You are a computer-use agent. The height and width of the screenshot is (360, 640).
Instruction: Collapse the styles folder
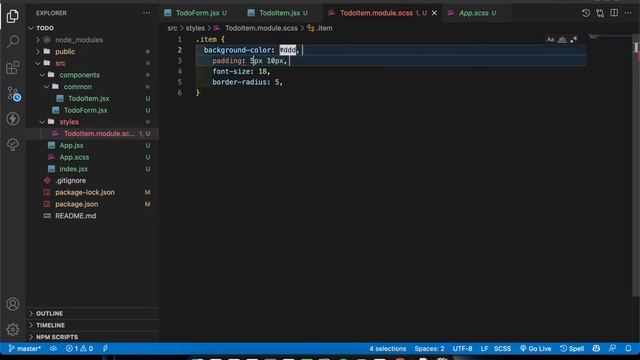coord(42,122)
